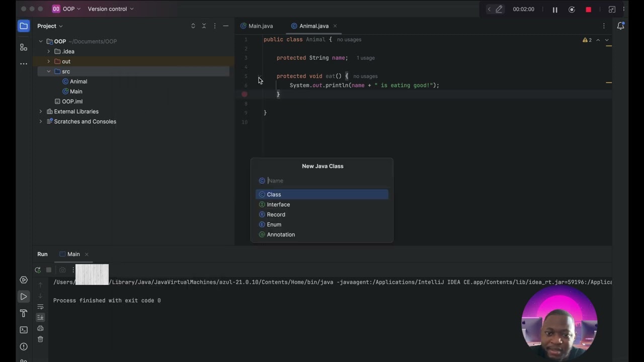Collapse the OOP root folder
This screenshot has width=644, height=362.
point(41,42)
